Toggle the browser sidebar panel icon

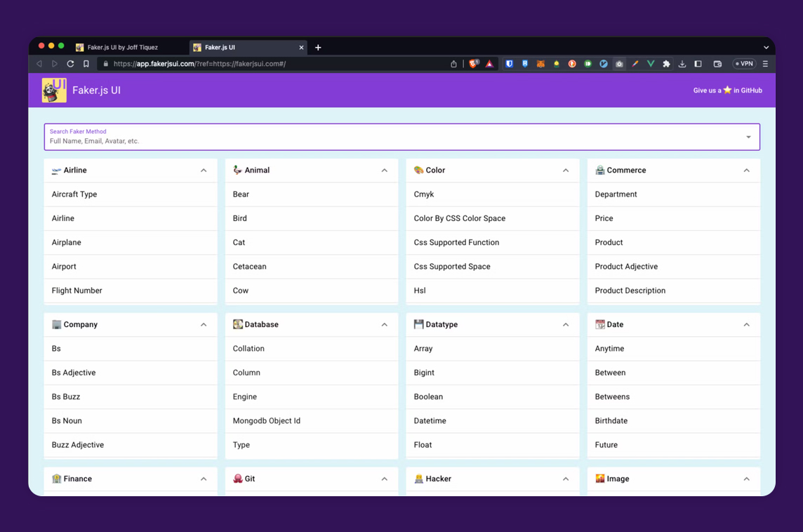(x=698, y=63)
